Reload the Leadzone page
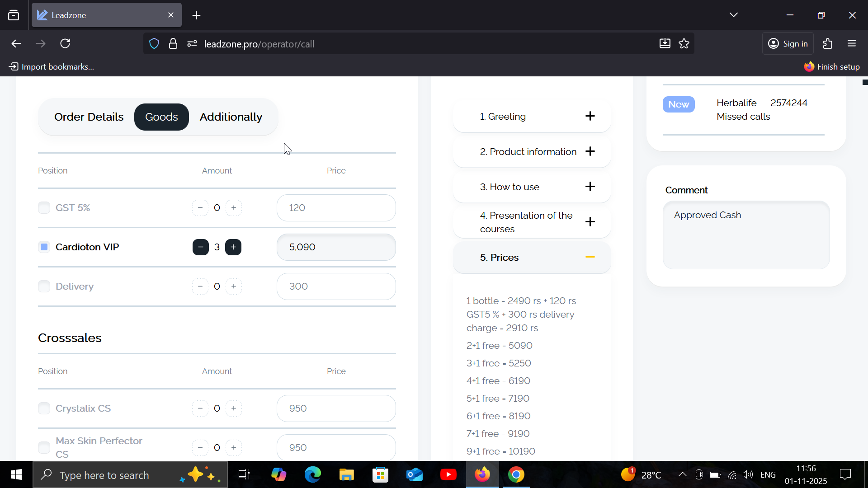 [65, 44]
